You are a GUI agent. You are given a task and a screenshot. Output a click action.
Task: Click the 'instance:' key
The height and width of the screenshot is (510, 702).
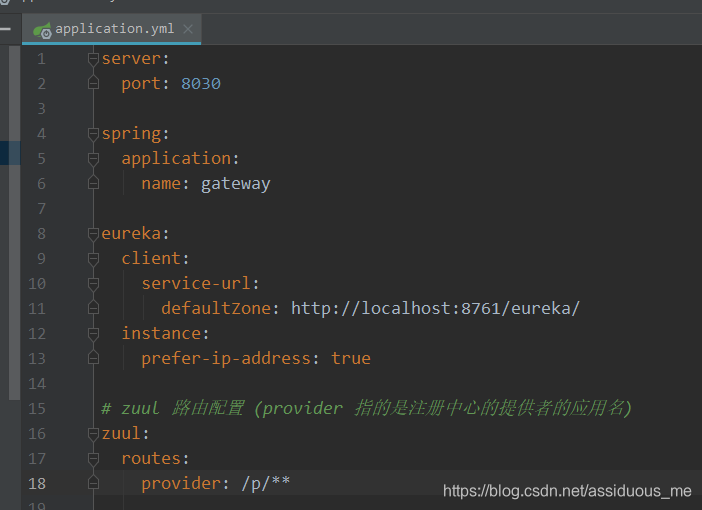[165, 333]
